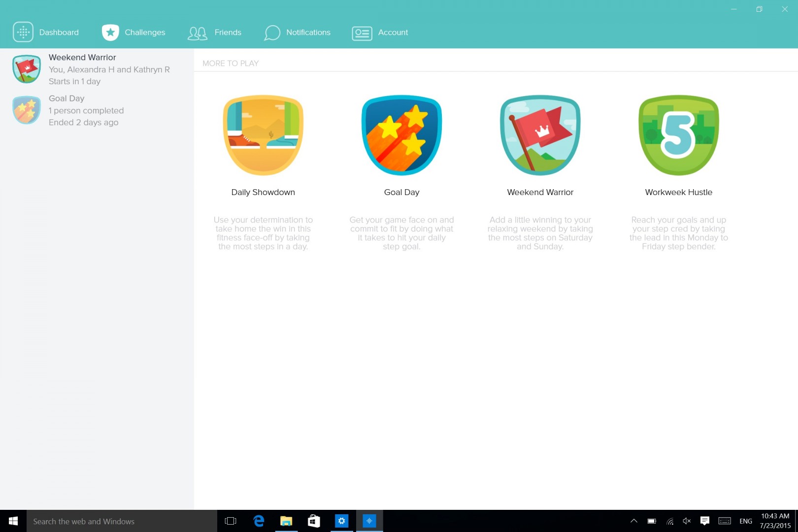Viewport: 798px width, 532px height.
Task: Open the Windows Start button
Action: coord(13,521)
